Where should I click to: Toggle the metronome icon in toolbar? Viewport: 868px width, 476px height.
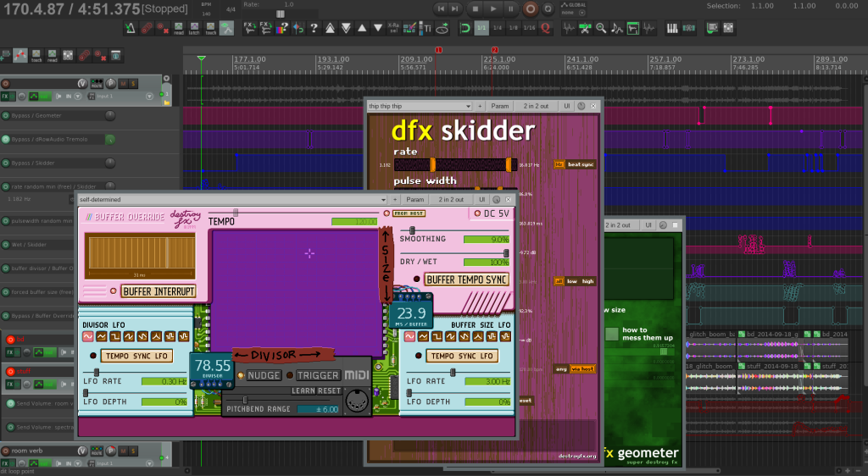[x=130, y=28]
